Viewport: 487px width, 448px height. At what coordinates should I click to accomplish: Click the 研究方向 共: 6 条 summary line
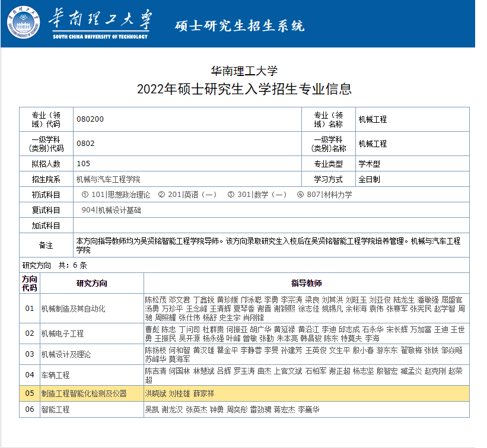pyautogui.click(x=55, y=265)
